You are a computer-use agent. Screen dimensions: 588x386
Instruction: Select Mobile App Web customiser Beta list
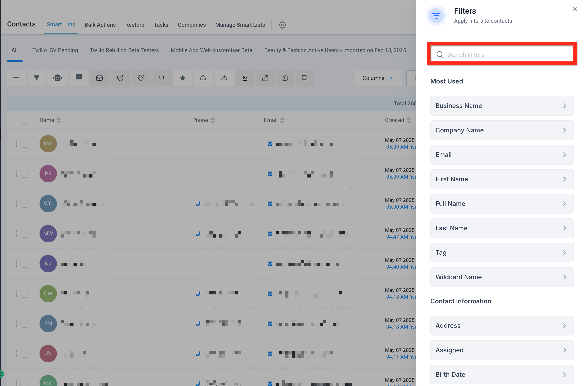(211, 50)
